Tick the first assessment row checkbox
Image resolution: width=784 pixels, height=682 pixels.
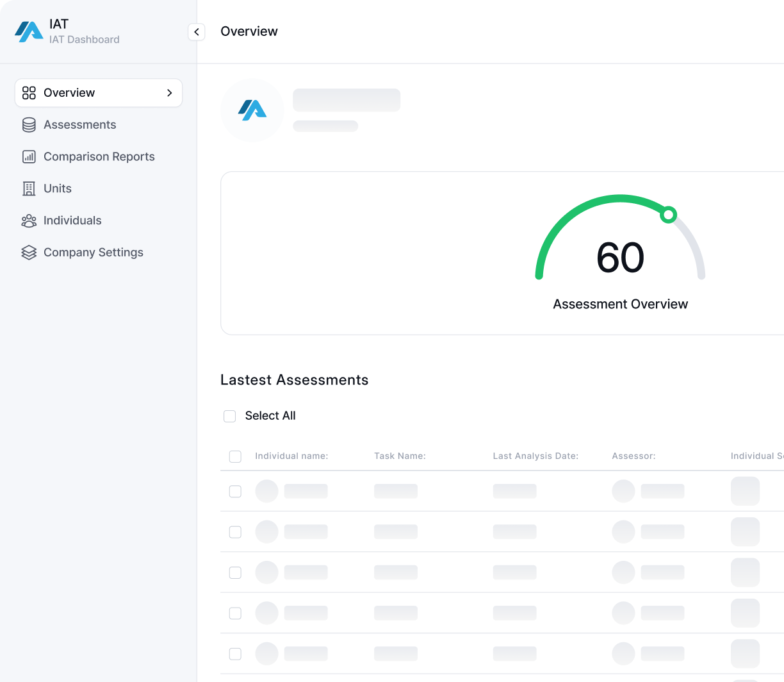(235, 492)
